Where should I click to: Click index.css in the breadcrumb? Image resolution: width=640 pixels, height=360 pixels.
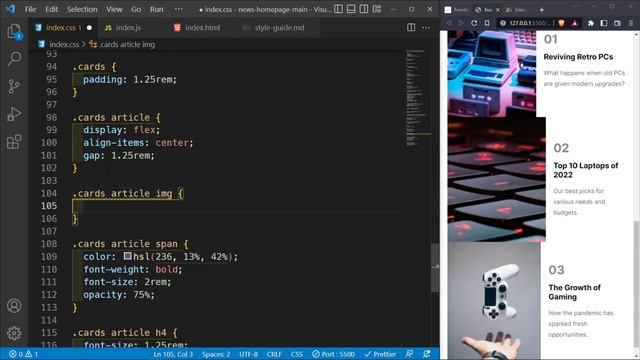64,44
